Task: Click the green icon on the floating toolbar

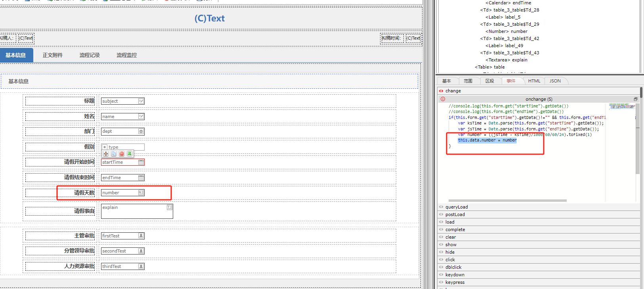Action: (x=130, y=154)
